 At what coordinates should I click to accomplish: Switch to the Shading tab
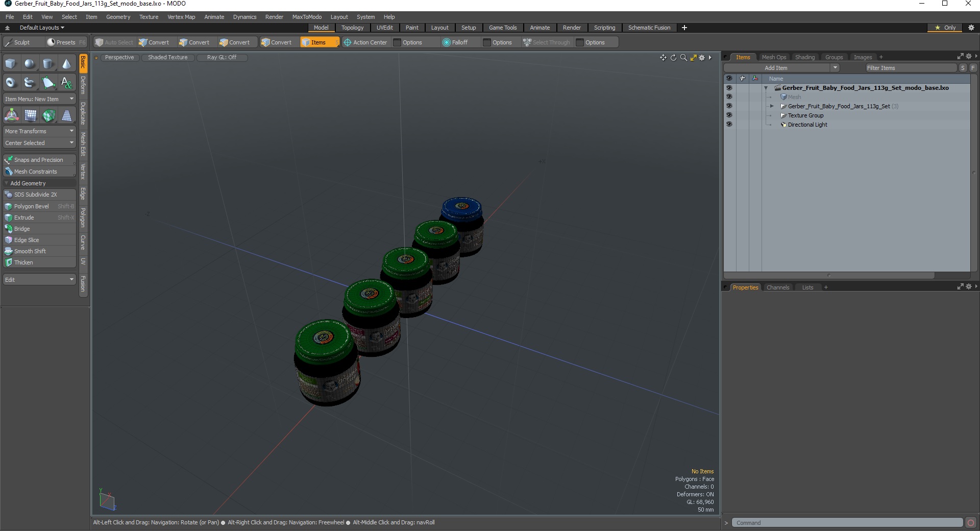click(804, 57)
